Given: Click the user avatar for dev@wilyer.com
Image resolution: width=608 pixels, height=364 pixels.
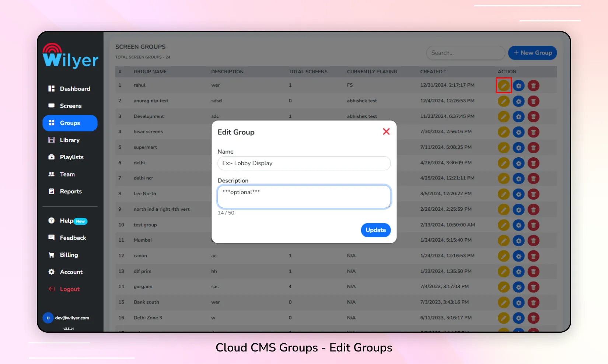Looking at the screenshot, I should pos(48,318).
